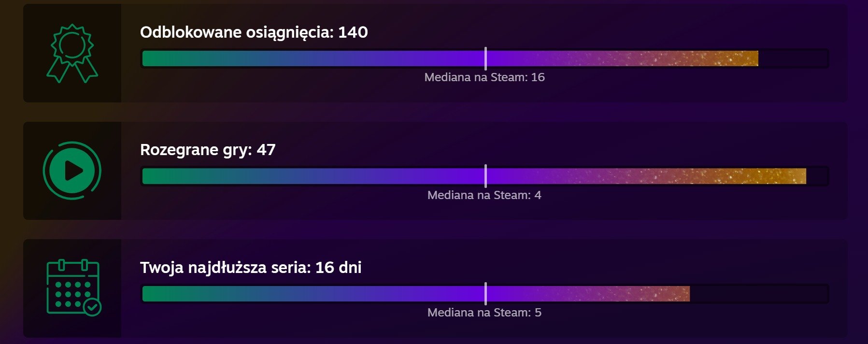Click the achievements ribbon medal icon
Image resolution: width=868 pixels, height=344 pixels.
[x=72, y=53]
